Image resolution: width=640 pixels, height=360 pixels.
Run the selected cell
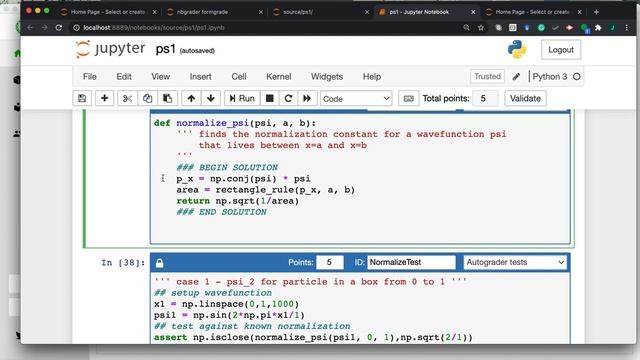(x=242, y=98)
